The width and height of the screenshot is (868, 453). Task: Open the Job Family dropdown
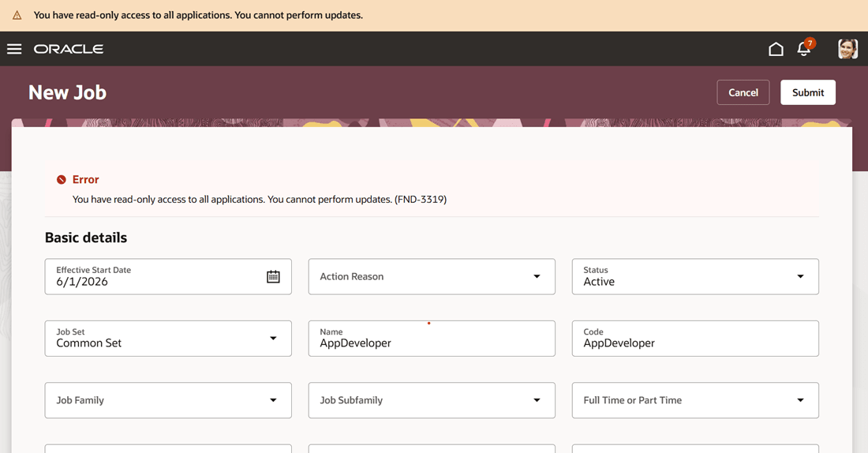273,400
